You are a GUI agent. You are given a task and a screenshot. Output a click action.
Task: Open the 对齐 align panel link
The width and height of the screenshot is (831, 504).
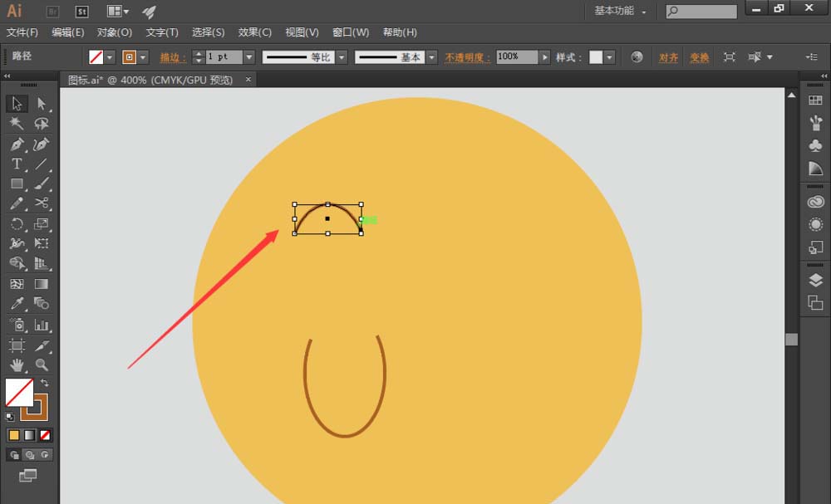(x=668, y=57)
